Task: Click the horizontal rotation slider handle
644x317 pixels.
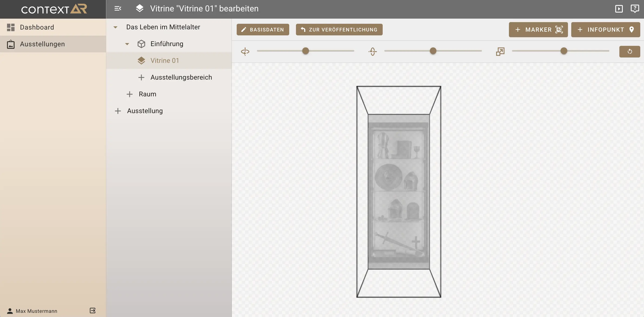Action: click(x=305, y=51)
